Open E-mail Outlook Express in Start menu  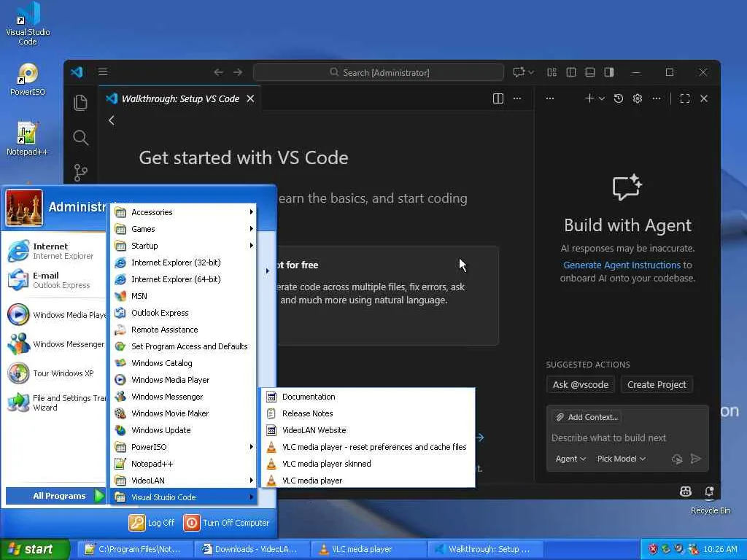[x=55, y=280]
